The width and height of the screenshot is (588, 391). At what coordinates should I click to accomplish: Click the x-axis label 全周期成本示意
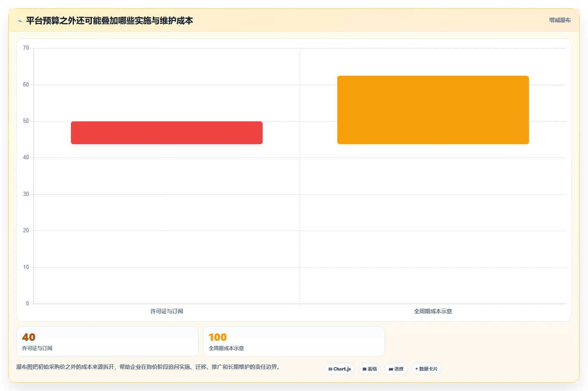pyautogui.click(x=433, y=311)
